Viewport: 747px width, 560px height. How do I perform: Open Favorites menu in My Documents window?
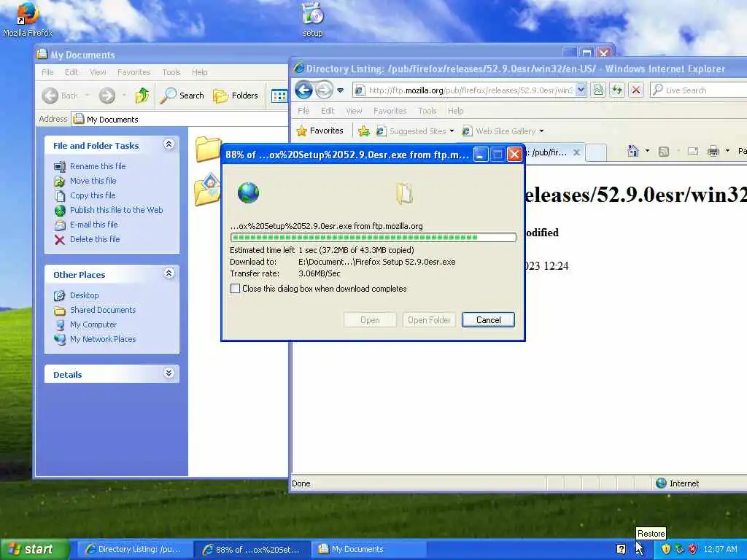[x=134, y=72]
